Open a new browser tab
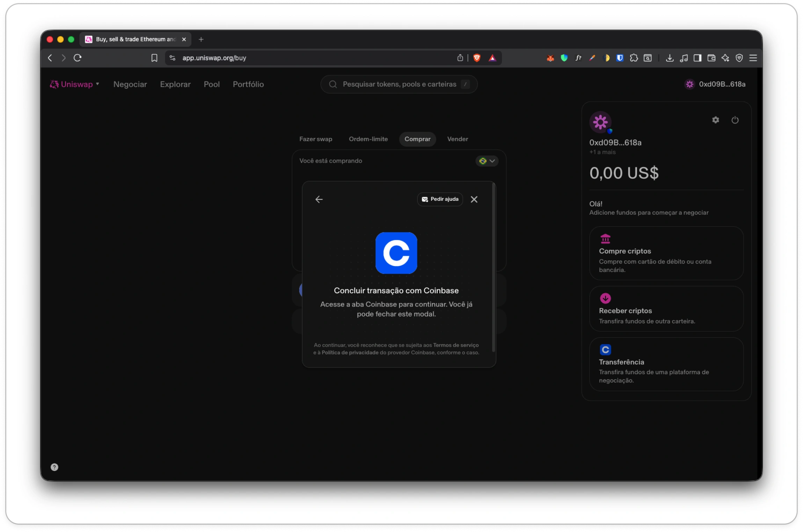This screenshot has width=803, height=532. click(201, 39)
